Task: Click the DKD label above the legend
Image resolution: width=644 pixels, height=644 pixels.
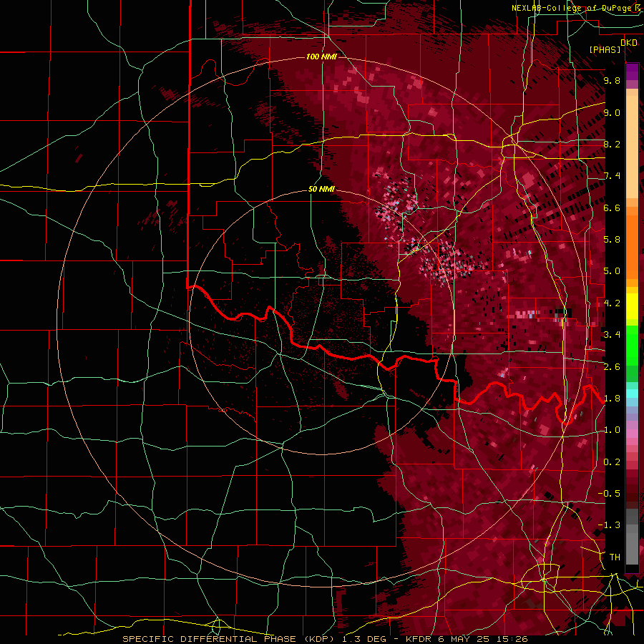Action: click(629, 43)
